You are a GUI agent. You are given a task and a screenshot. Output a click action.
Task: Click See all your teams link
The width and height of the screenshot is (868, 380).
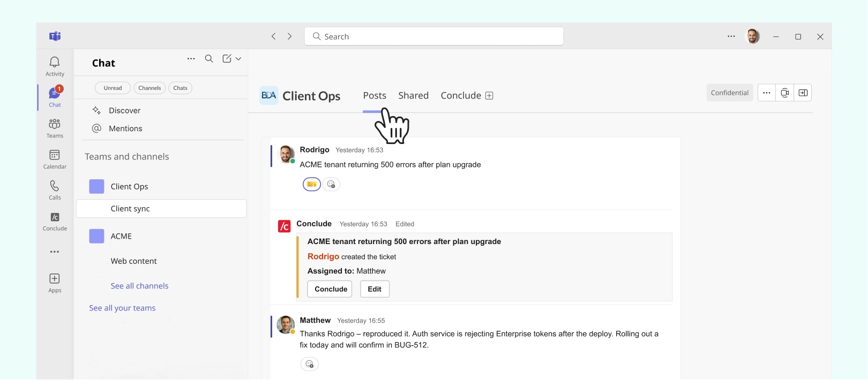pyautogui.click(x=122, y=308)
